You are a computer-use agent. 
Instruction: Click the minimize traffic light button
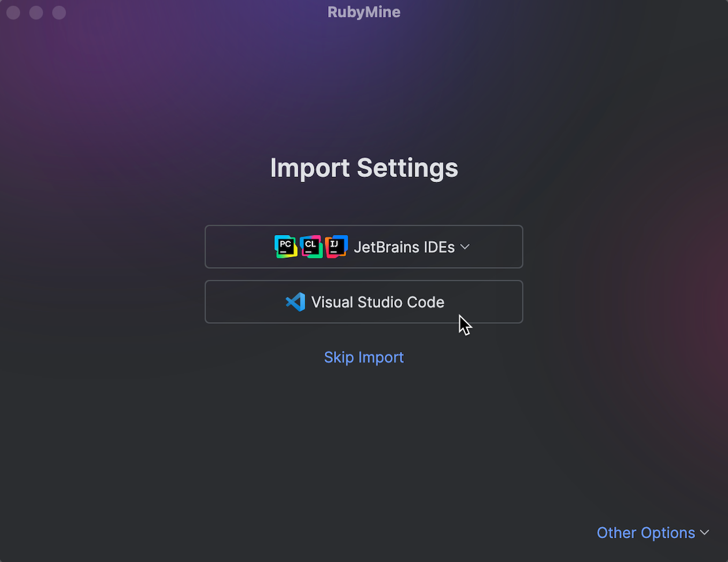36,12
